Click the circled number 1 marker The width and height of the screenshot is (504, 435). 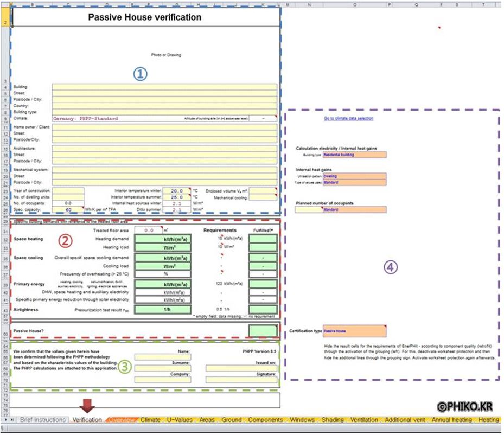pos(141,74)
